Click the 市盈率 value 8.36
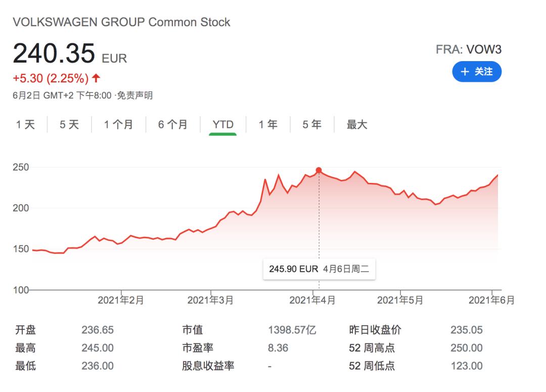546x392 pixels. click(278, 348)
